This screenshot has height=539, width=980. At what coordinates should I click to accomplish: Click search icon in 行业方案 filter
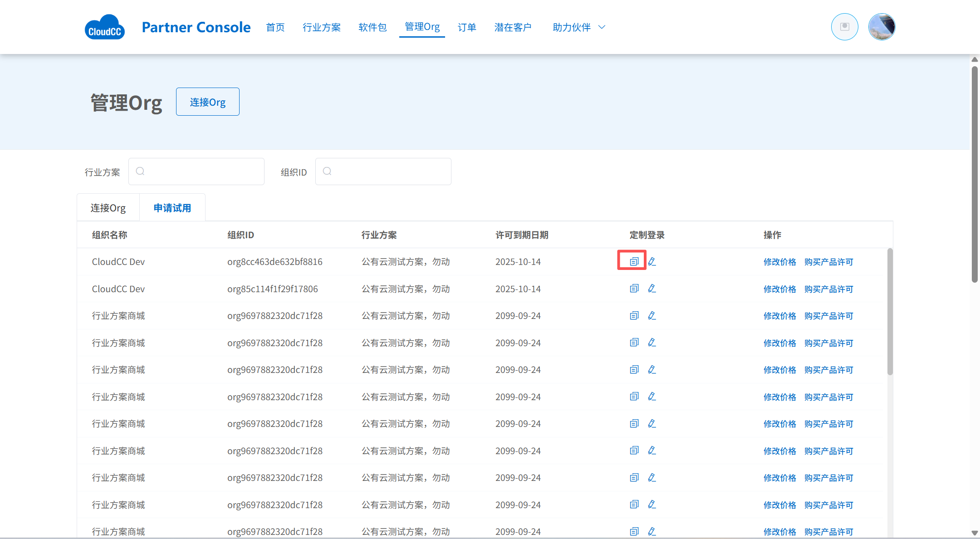click(140, 171)
